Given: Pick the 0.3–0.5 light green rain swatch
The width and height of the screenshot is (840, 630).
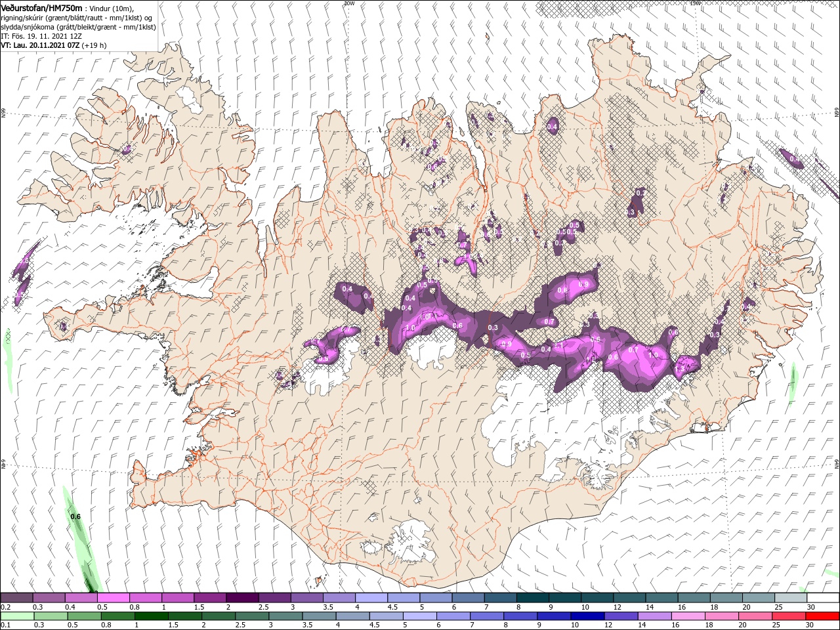Looking at the screenshot, I should pyautogui.click(x=51, y=616).
